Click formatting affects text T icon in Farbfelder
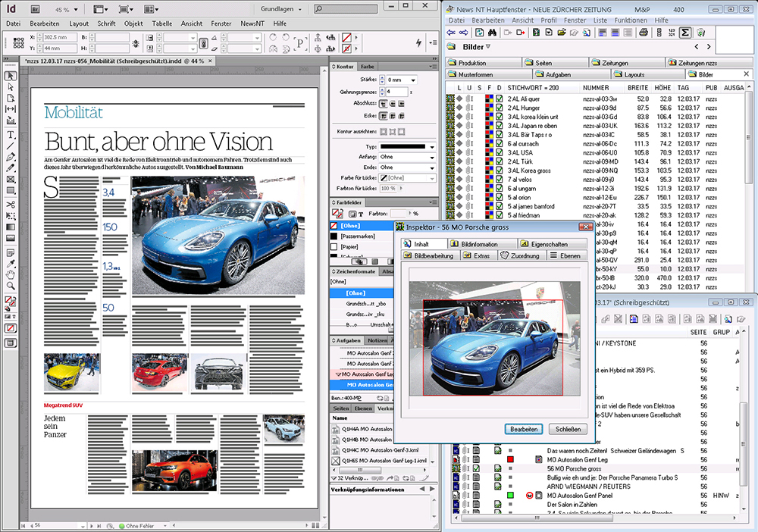The width and height of the screenshot is (758, 532). [x=361, y=214]
